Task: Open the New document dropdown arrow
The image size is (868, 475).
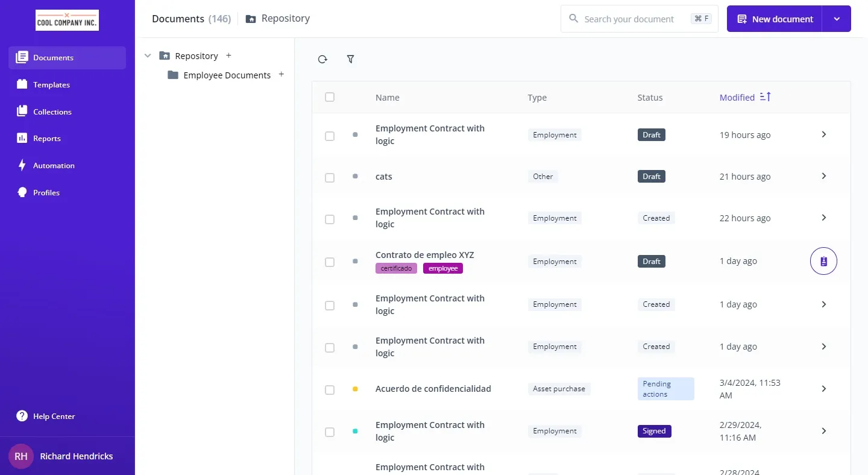Action: (837, 19)
